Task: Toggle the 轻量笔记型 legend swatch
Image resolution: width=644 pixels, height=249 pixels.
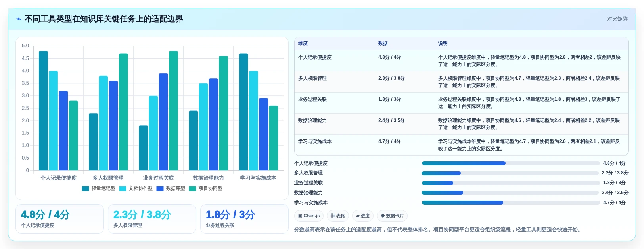Action: (85, 189)
